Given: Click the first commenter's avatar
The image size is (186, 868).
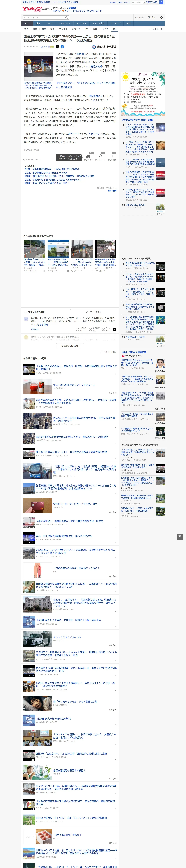Looking at the screenshot, I should click(x=26, y=319).
